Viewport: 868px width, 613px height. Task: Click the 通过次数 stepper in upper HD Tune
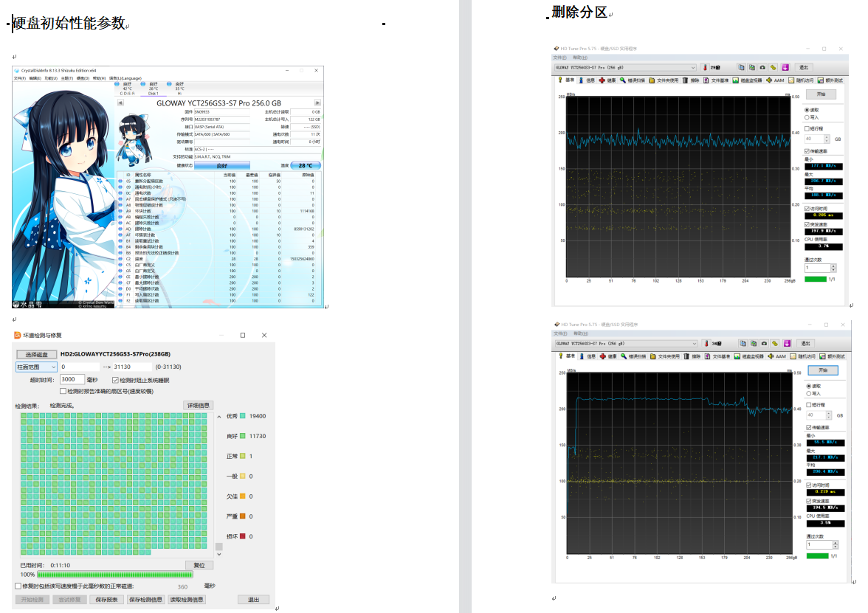[x=834, y=268]
